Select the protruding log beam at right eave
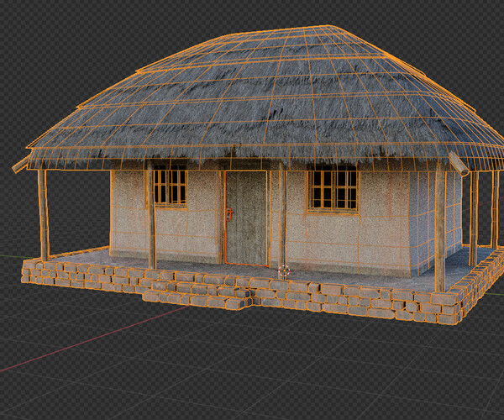This screenshot has height=420, width=504. click(x=459, y=164)
